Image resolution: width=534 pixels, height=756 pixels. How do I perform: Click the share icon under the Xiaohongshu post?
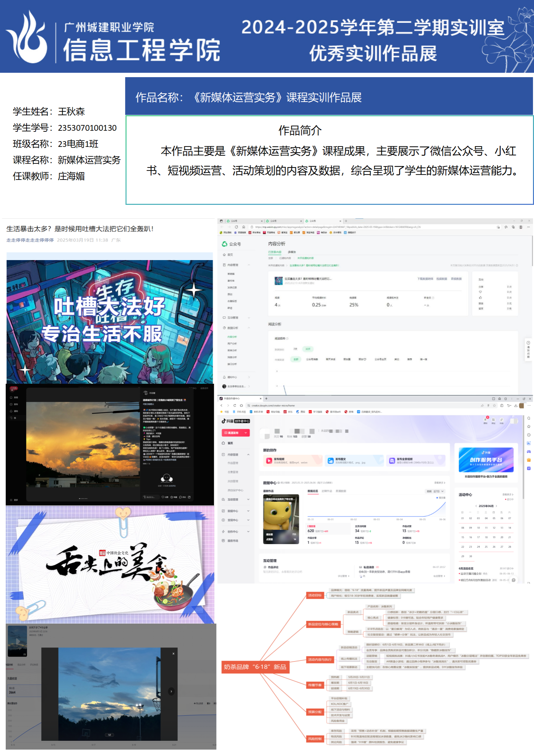(189, 497)
